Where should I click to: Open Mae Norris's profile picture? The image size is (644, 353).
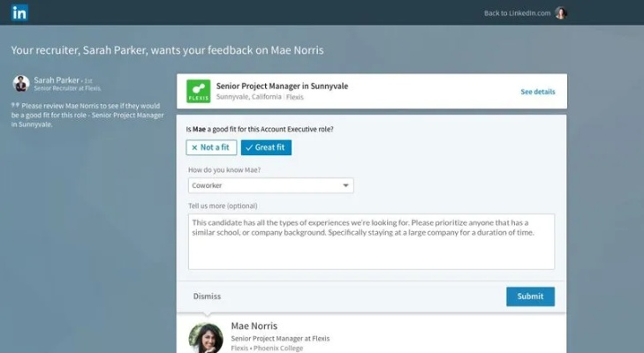pyautogui.click(x=206, y=338)
